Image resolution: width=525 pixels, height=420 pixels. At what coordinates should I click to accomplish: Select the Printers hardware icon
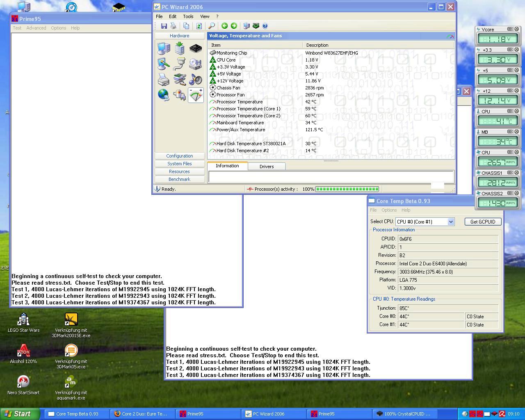pos(164,80)
